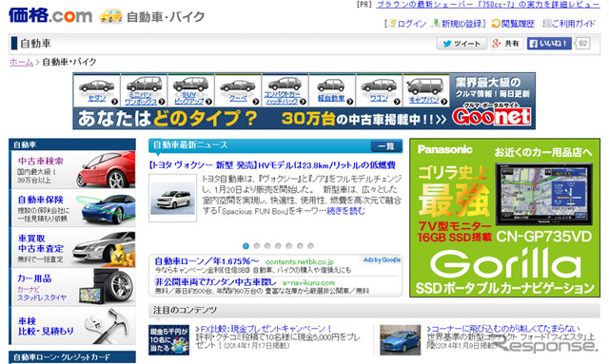The height and width of the screenshot is (364, 609).
Task: Open コーナーに飛び込むのが楽しくて article link
Action: point(506,329)
